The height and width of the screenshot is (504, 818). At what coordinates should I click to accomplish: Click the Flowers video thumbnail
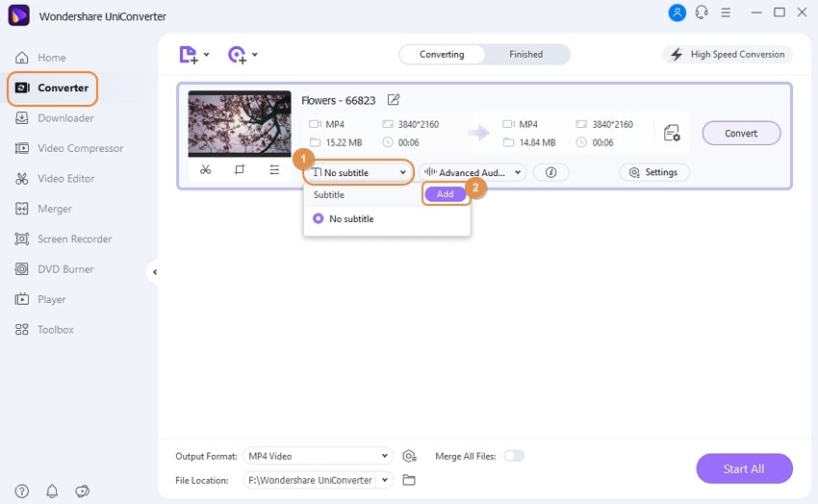[240, 123]
